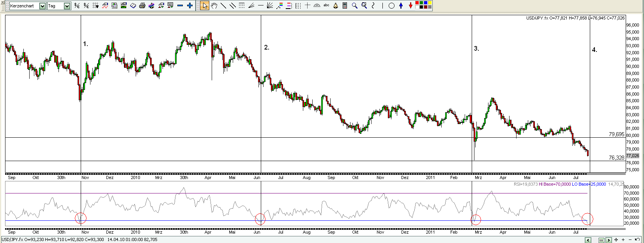This screenshot has width=644, height=243.
Task: Select the arcs drawing tool
Action: (317, 5)
